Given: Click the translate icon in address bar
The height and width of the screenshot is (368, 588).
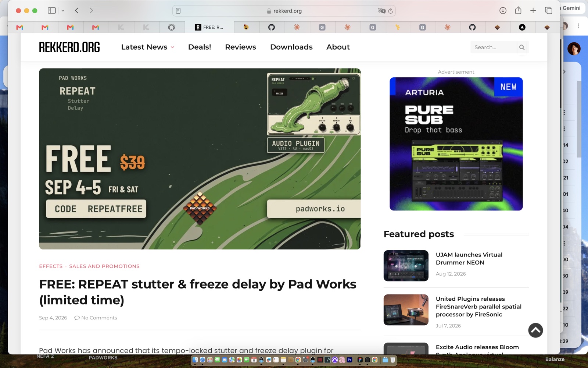Looking at the screenshot, I should [x=381, y=11].
